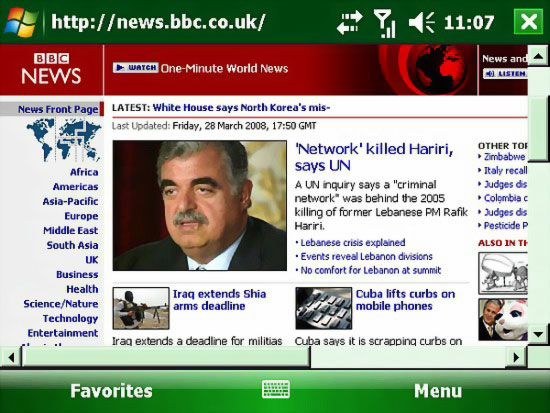Open the Asia-Pacific section
The height and width of the screenshot is (413, 550).
[x=71, y=201]
